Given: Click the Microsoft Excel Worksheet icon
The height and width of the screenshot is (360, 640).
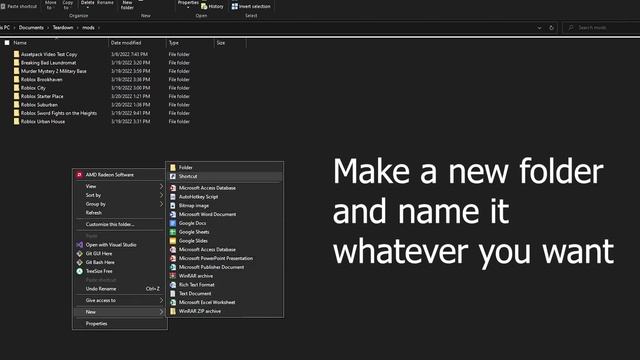Looking at the screenshot, I should pos(173,302).
